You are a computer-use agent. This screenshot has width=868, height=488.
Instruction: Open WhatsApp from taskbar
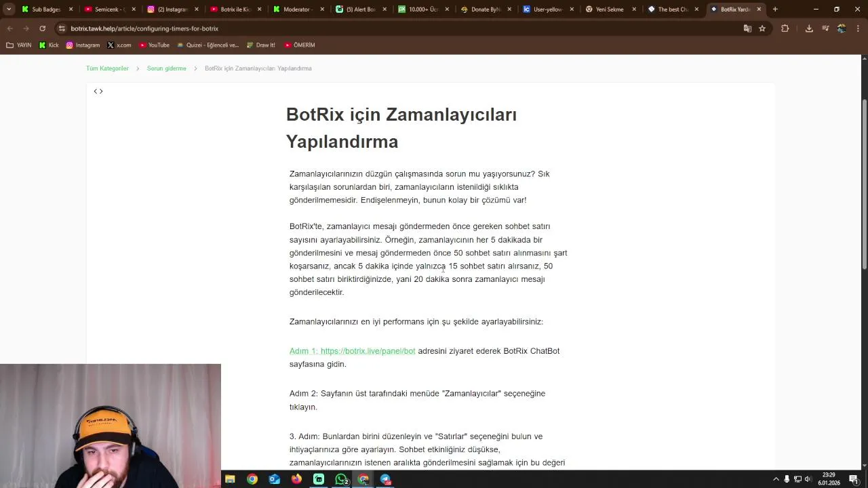coord(341,479)
